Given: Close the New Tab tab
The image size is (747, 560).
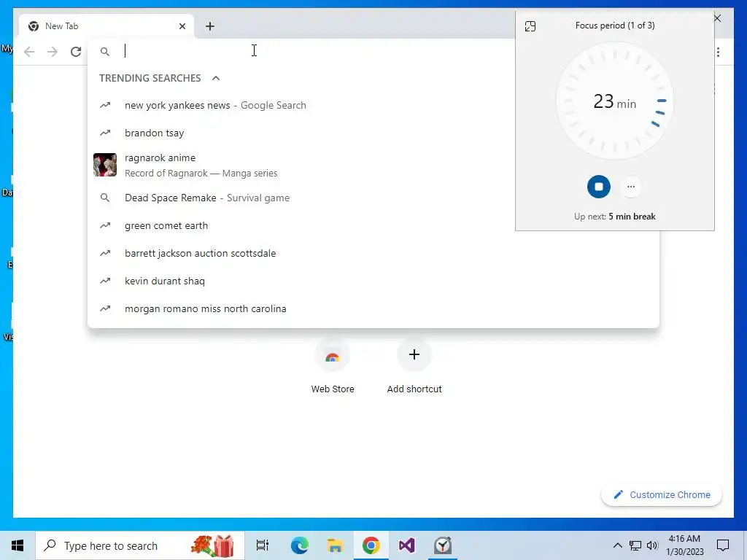Looking at the screenshot, I should point(182,26).
